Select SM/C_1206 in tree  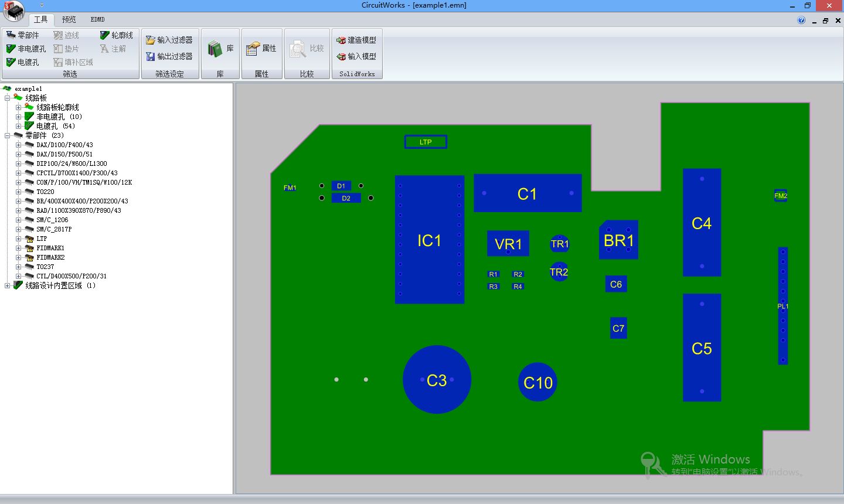(52, 220)
